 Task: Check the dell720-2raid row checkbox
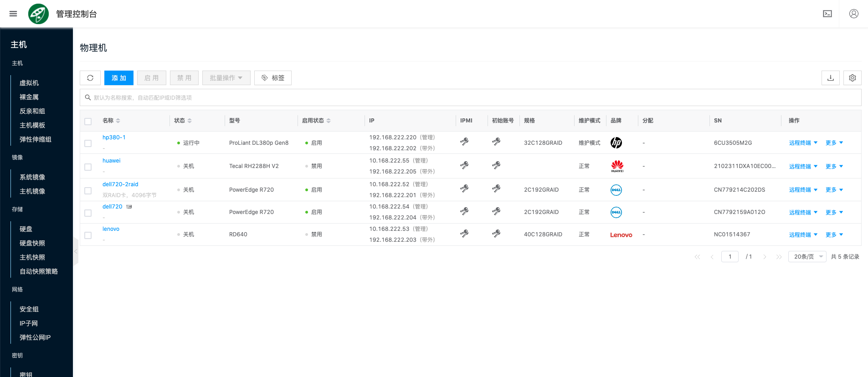(x=88, y=190)
